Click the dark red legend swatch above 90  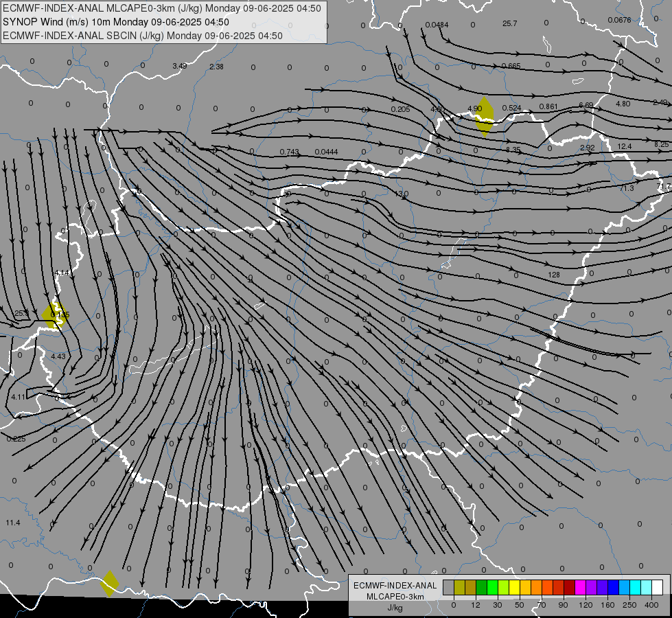pos(569,588)
